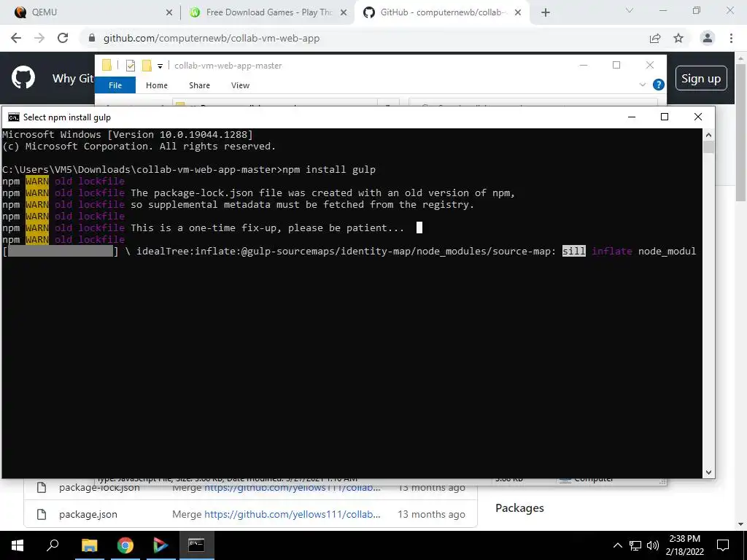
Task: Click the Properties checkmark icon in Explorer title bar
Action: point(130,66)
